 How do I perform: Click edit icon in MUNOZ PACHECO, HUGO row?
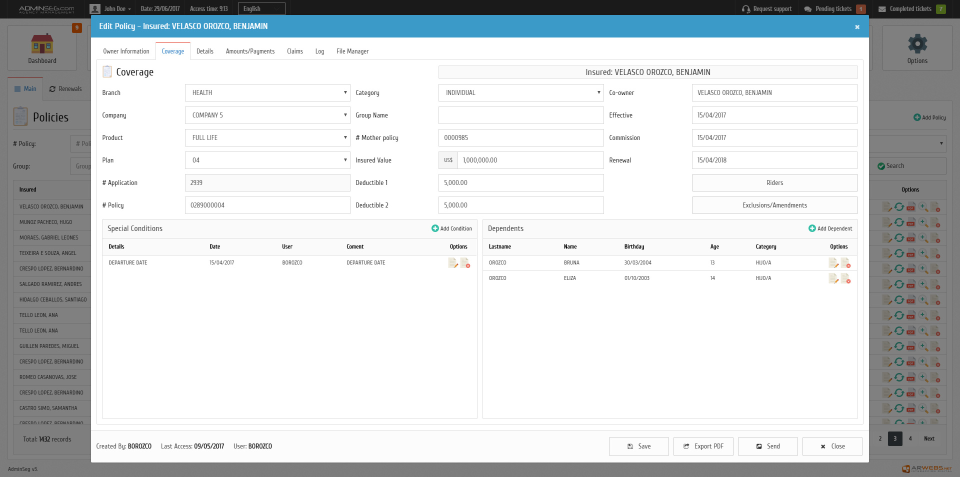pos(887,223)
